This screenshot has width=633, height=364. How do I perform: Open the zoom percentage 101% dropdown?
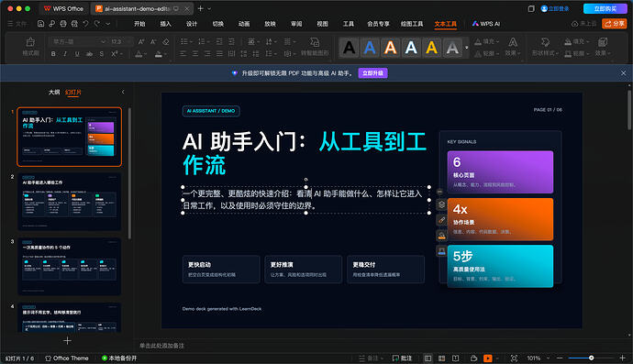coord(548,358)
